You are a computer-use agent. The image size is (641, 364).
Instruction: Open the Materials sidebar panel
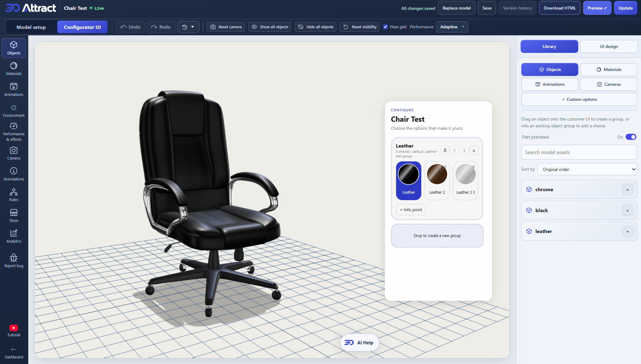14,69
